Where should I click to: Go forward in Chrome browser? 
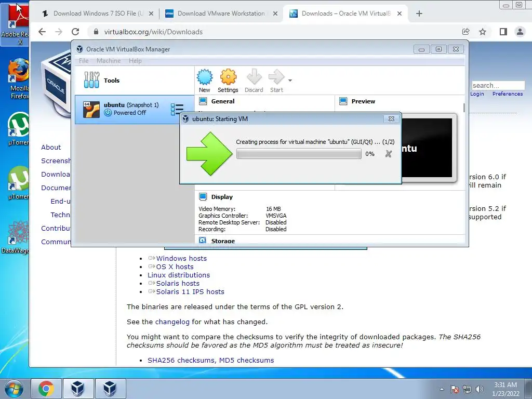pos(59,32)
